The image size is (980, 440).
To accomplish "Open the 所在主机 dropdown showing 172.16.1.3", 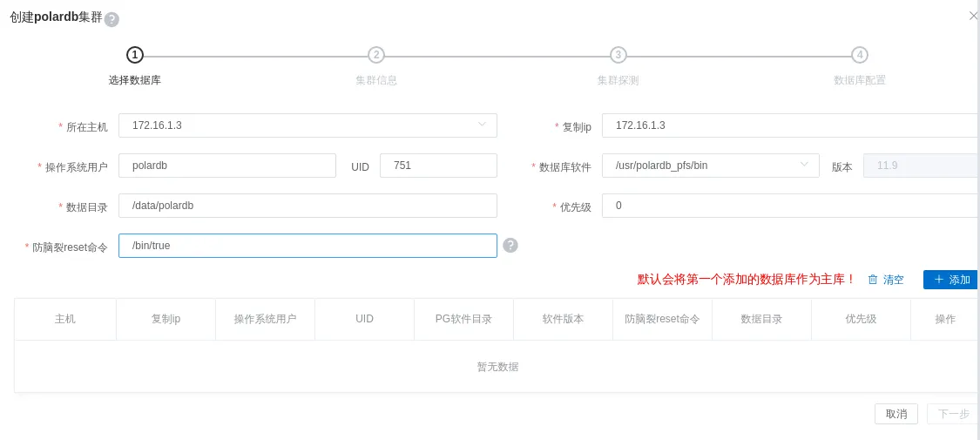I will coord(308,125).
